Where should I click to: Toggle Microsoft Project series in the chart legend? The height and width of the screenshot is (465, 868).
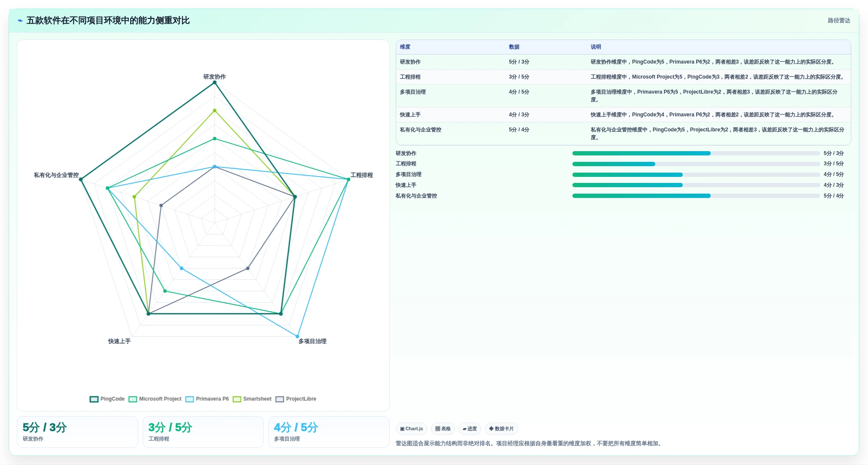[155, 399]
